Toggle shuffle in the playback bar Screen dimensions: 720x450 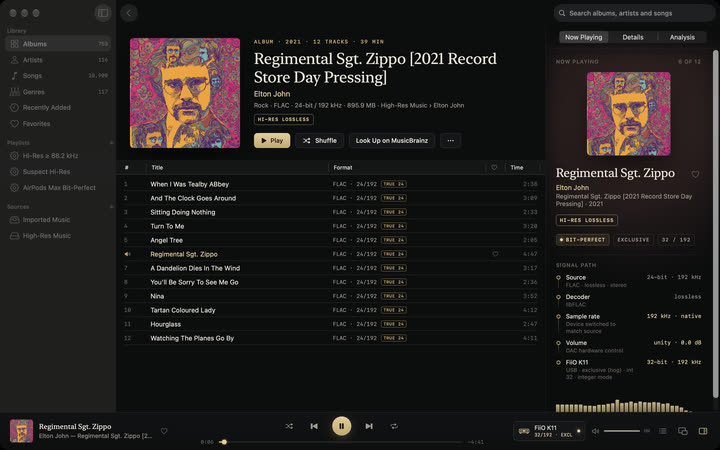(x=289, y=426)
